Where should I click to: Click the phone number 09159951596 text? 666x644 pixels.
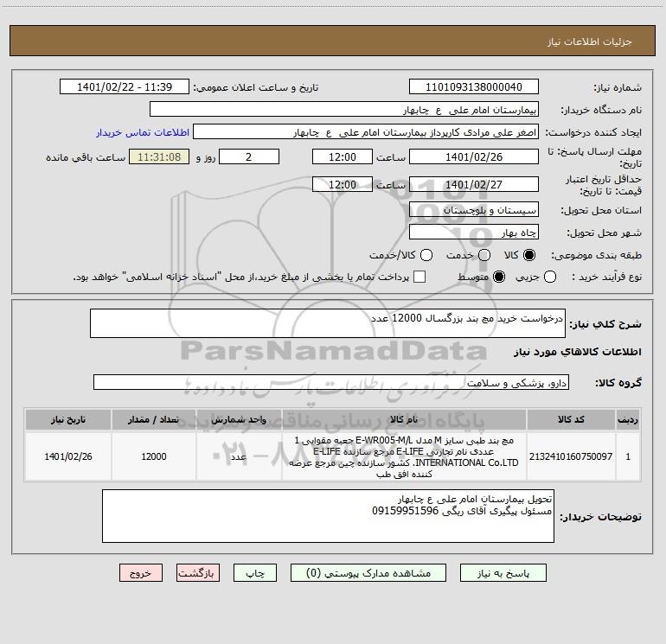[x=405, y=511]
